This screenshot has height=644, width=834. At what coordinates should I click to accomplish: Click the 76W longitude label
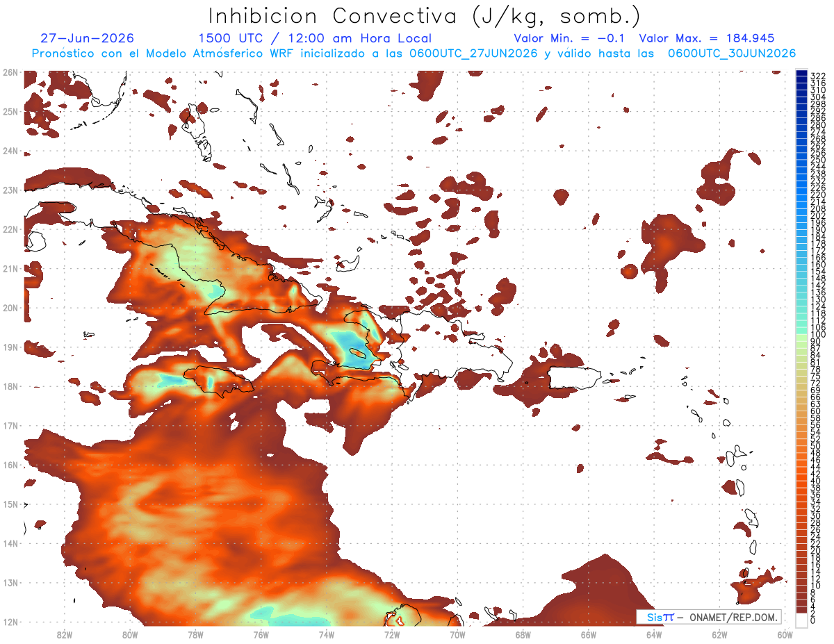[x=261, y=634]
